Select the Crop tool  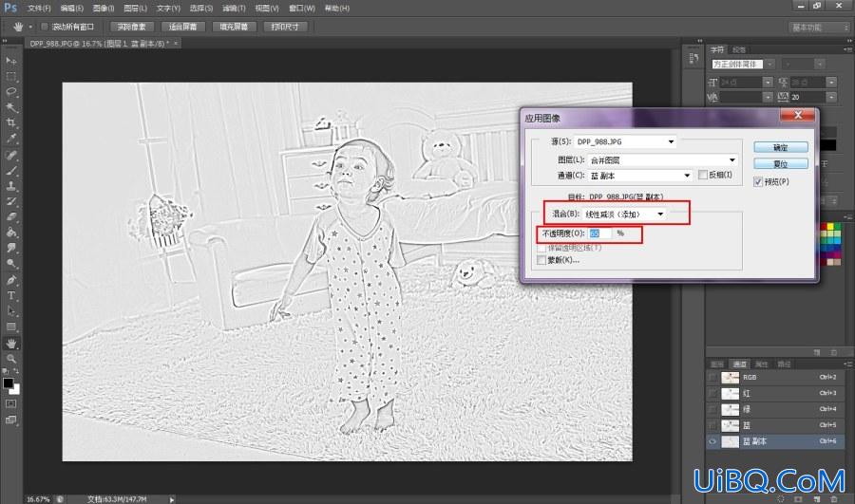pos(10,122)
